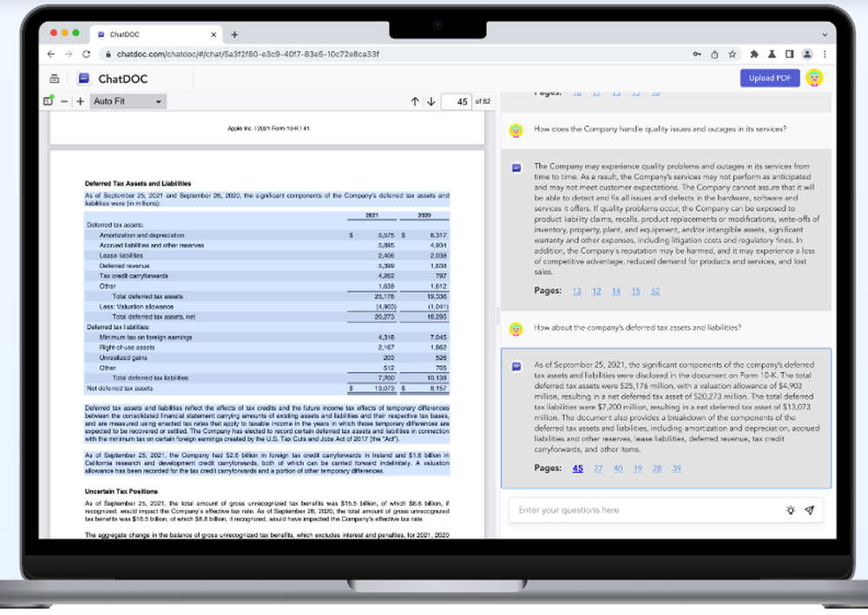Click the 2021 column header in the table

point(372,215)
